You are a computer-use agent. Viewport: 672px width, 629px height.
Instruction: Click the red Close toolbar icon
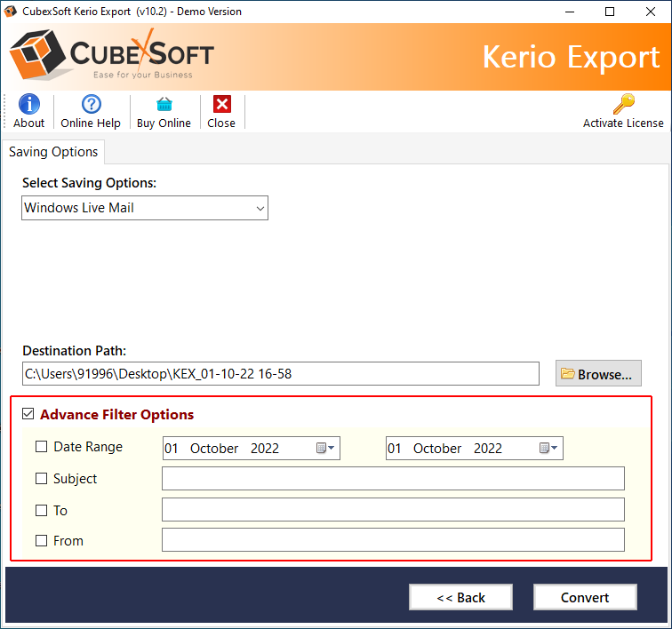tap(222, 104)
